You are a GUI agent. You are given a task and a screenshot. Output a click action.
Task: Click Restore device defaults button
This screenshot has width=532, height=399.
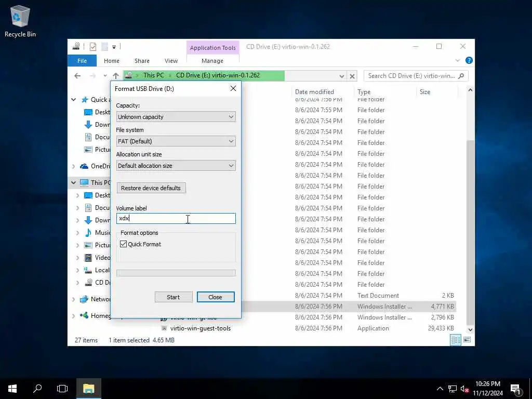coord(151,188)
